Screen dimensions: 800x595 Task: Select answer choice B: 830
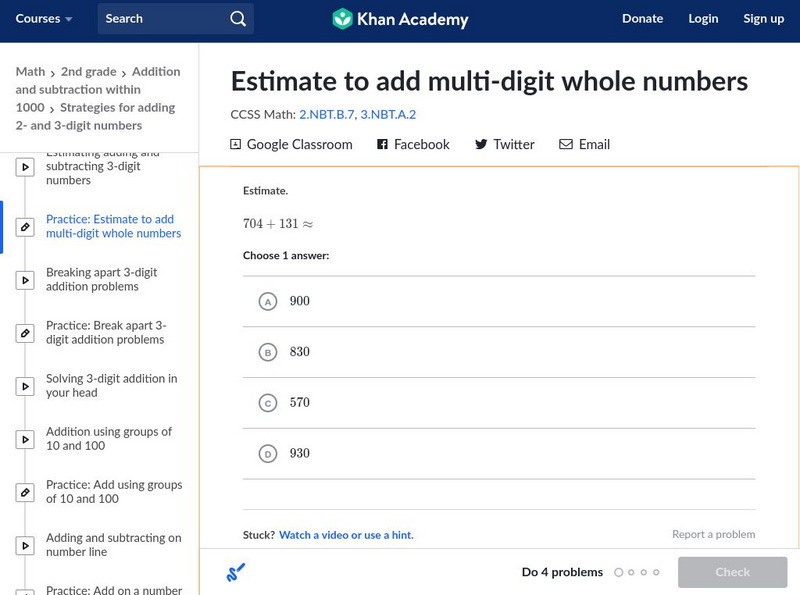coord(267,352)
